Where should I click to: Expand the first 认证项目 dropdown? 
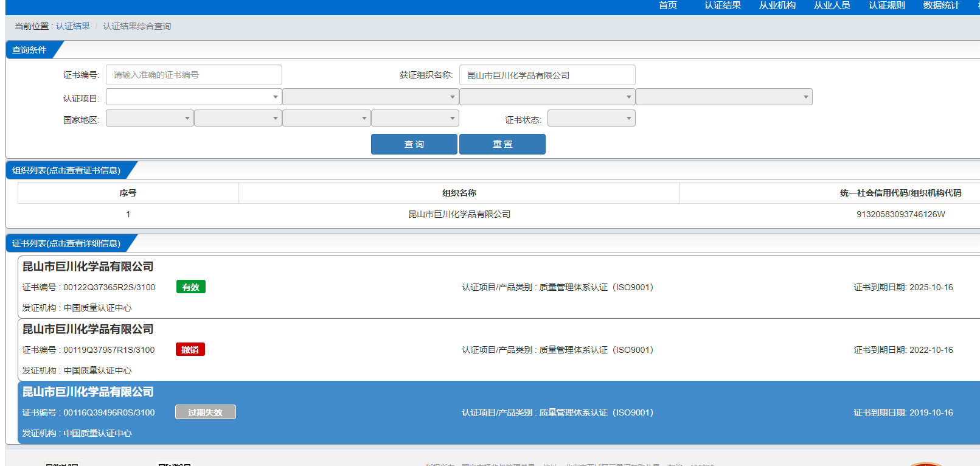(x=193, y=97)
